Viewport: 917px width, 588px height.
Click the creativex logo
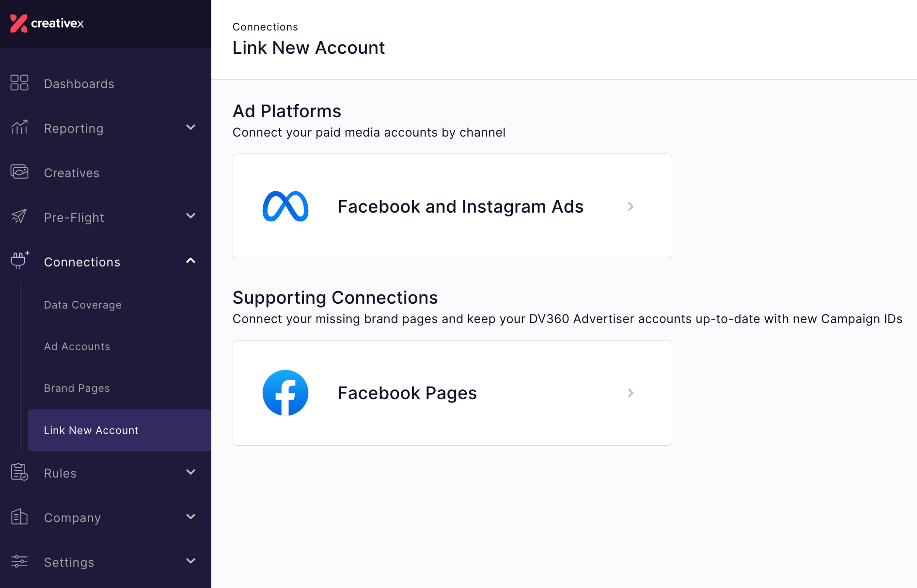tap(47, 23)
